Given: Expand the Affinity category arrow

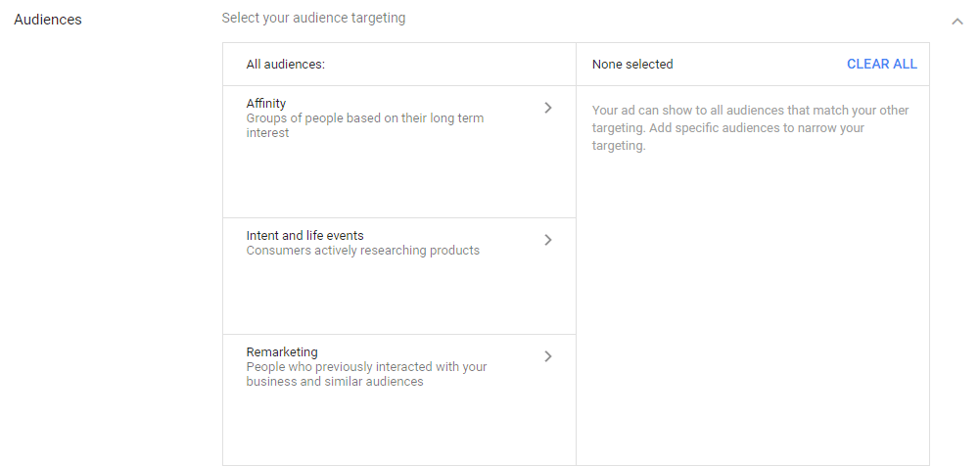Looking at the screenshot, I should (548, 108).
